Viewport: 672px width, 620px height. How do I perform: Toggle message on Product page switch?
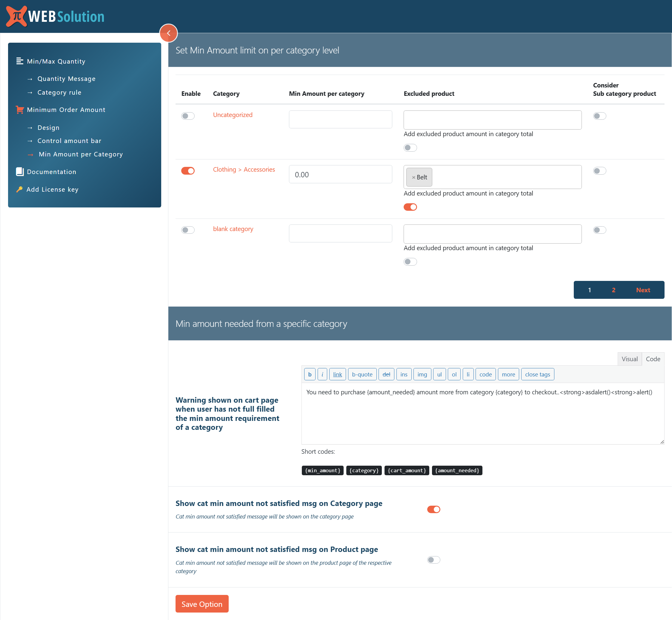point(433,560)
